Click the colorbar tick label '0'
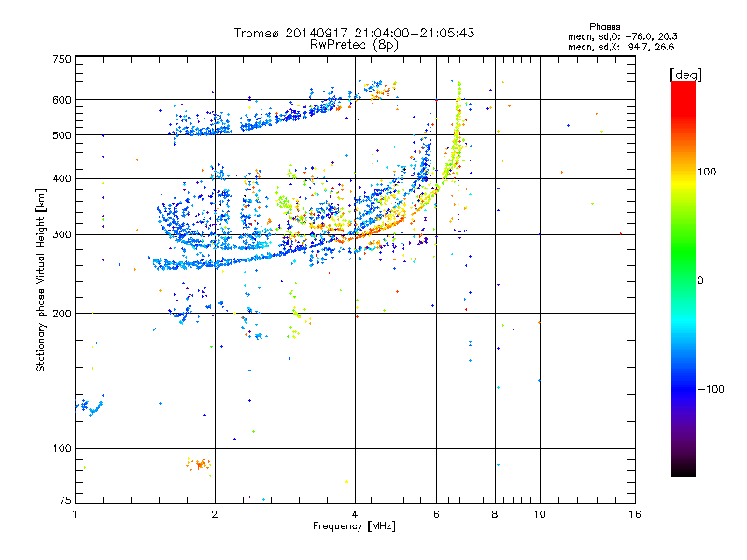Screen dimensions: 747x560 click(700, 280)
